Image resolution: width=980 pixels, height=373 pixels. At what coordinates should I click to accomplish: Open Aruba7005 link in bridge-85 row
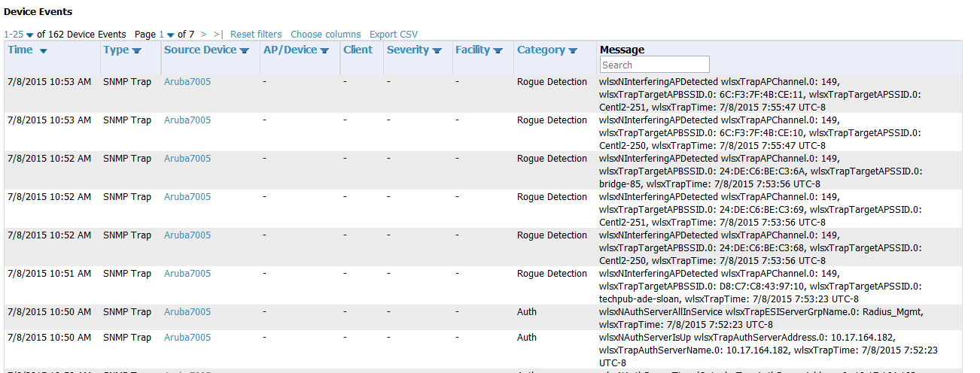click(x=187, y=159)
